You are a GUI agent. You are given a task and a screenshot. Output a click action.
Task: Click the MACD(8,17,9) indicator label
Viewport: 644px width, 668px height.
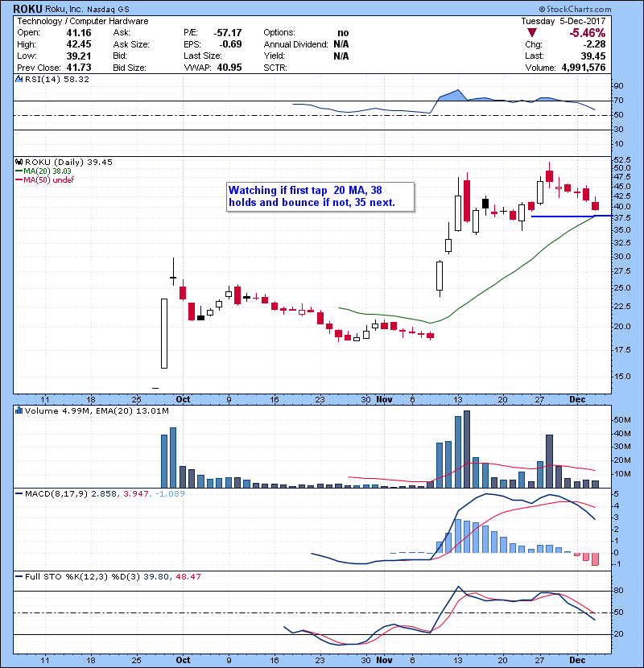click(56, 494)
